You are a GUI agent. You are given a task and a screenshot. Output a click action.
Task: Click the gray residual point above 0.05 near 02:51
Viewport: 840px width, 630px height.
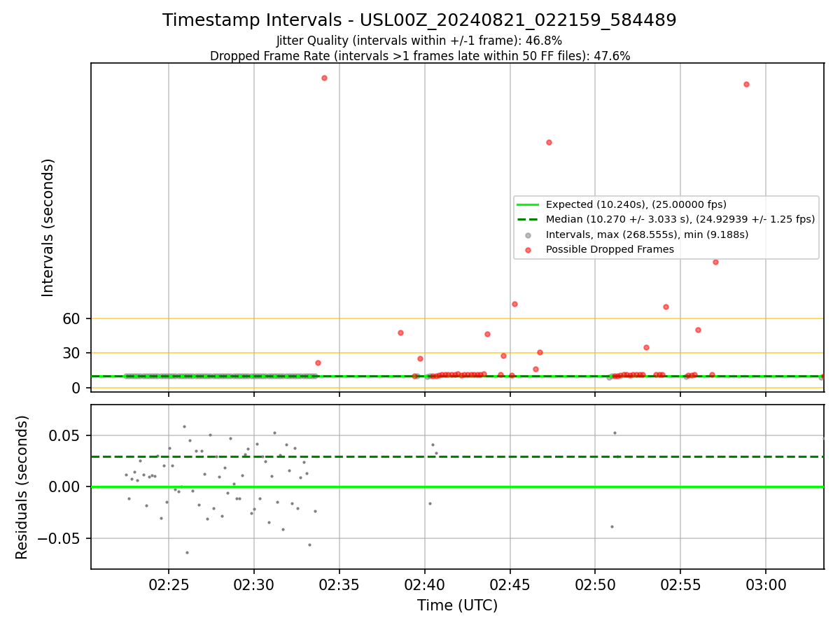(x=615, y=433)
